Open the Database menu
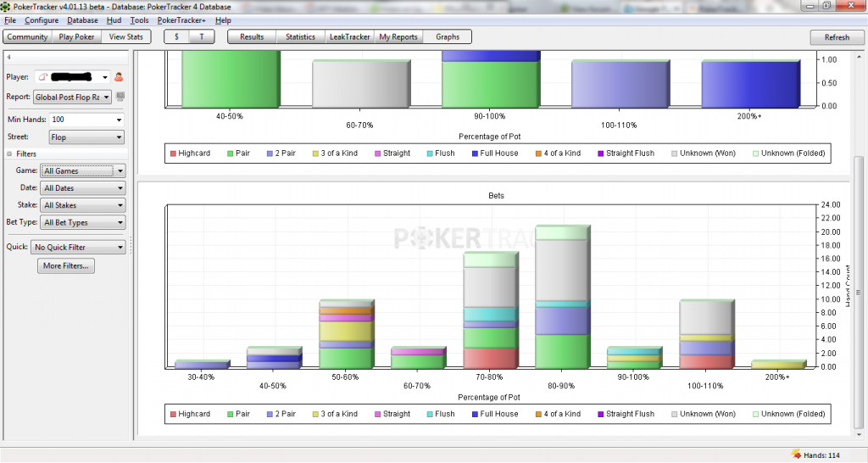 coord(82,20)
